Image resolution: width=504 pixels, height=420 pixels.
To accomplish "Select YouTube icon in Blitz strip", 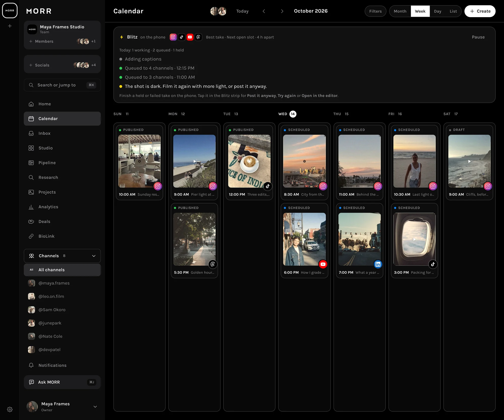I will tap(190, 37).
